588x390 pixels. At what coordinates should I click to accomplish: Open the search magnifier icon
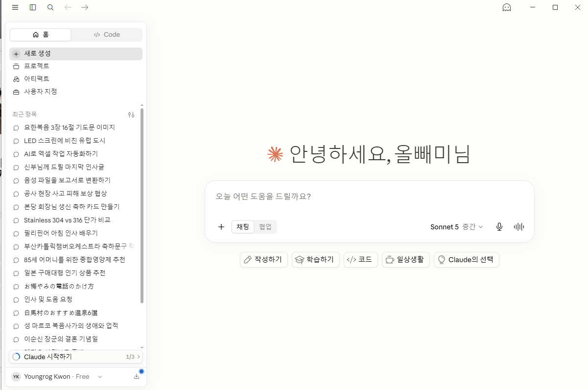50,7
